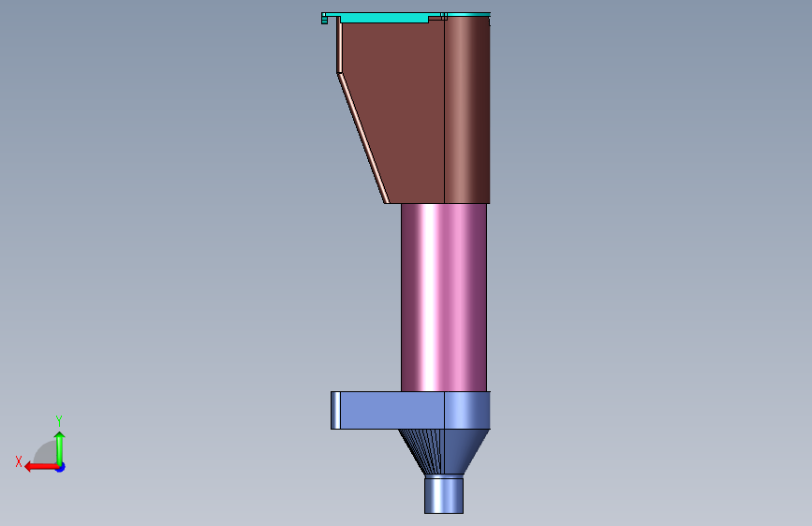Select the cyan lid on top of the hopper

(x=406, y=17)
